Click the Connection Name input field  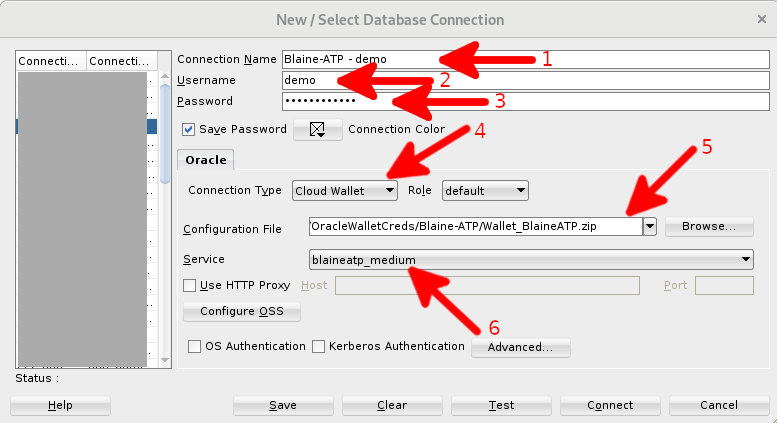pos(526,59)
